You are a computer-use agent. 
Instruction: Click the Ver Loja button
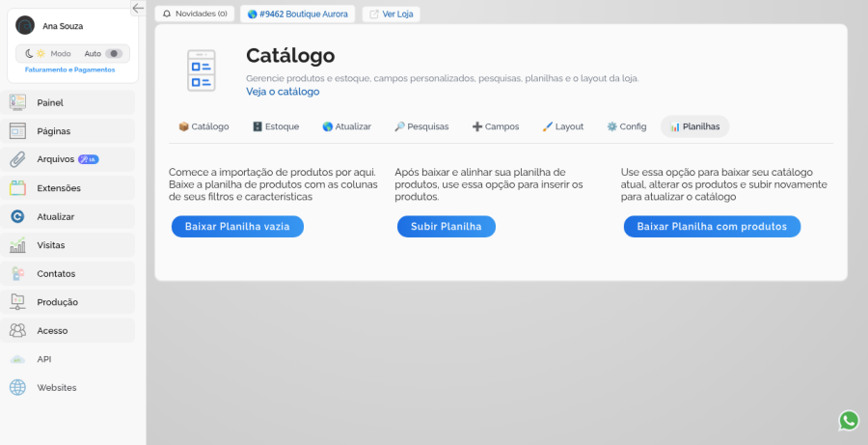coord(392,14)
